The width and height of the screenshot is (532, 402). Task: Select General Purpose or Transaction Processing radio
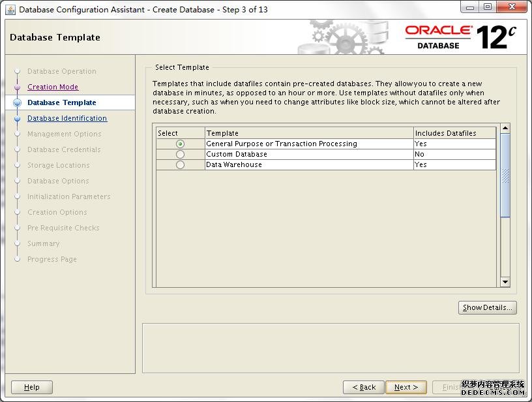point(180,144)
